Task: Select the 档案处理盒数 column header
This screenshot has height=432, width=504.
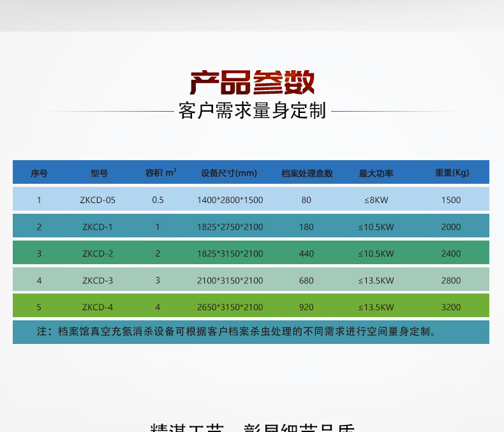Action: pyautogui.click(x=307, y=173)
